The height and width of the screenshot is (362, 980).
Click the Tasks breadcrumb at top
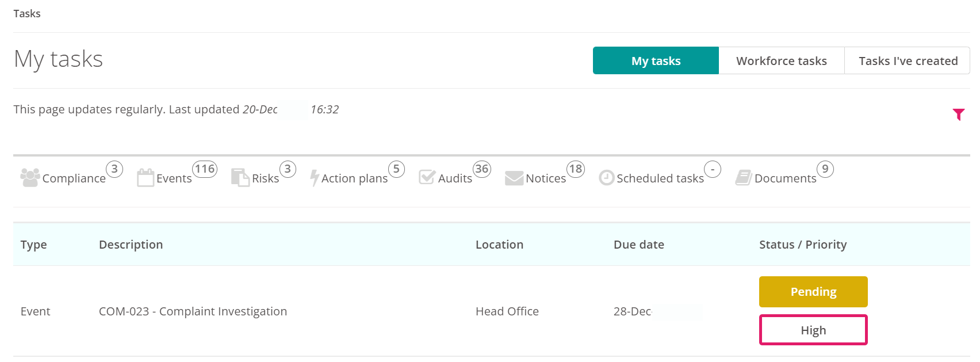coord(27,13)
